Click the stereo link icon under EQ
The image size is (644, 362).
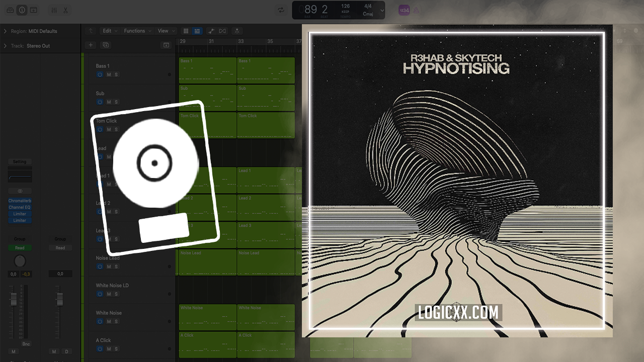pyautogui.click(x=20, y=191)
